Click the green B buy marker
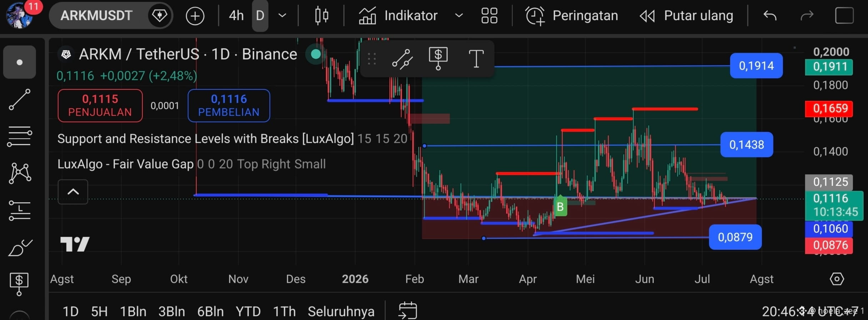Viewport: 868px width, 320px height. click(x=560, y=206)
